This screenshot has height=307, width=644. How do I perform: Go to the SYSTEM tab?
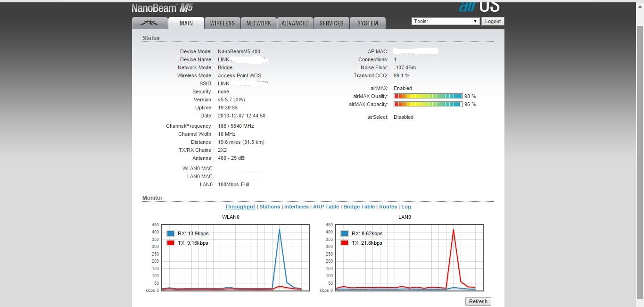click(x=368, y=23)
